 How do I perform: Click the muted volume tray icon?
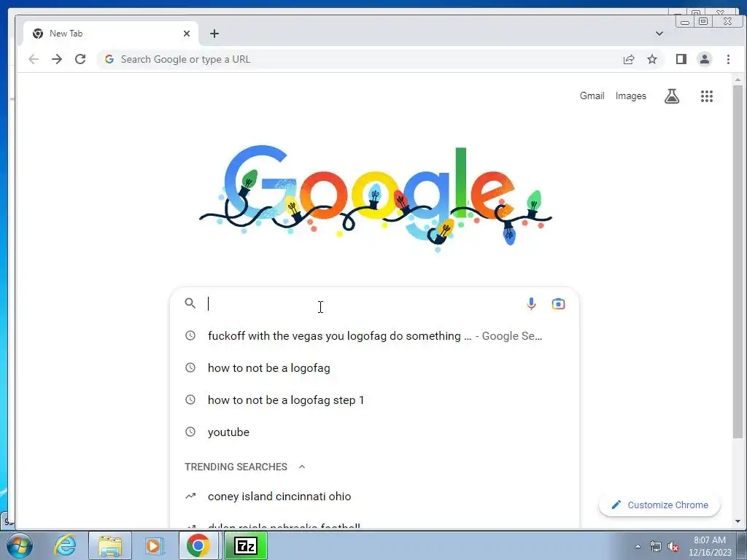click(673, 547)
